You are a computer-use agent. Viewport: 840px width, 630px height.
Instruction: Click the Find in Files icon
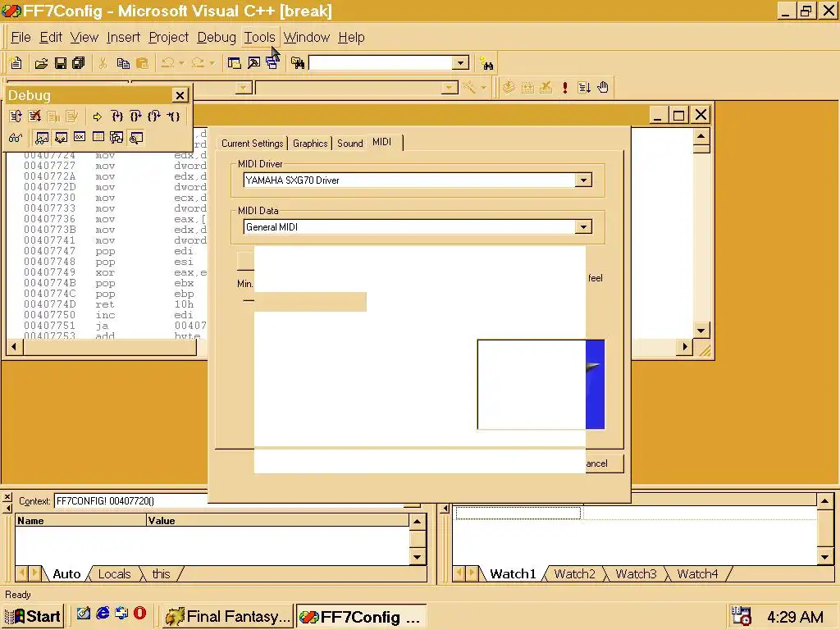point(298,63)
